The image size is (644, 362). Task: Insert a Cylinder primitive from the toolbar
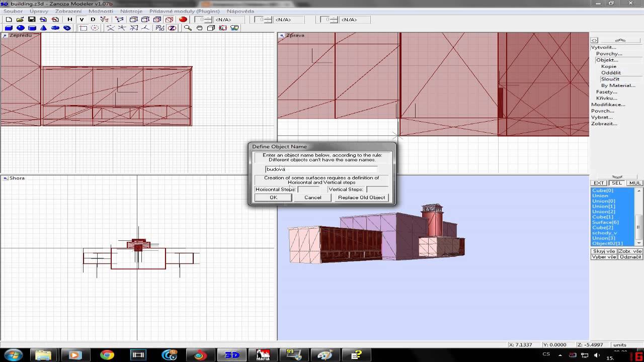32,28
